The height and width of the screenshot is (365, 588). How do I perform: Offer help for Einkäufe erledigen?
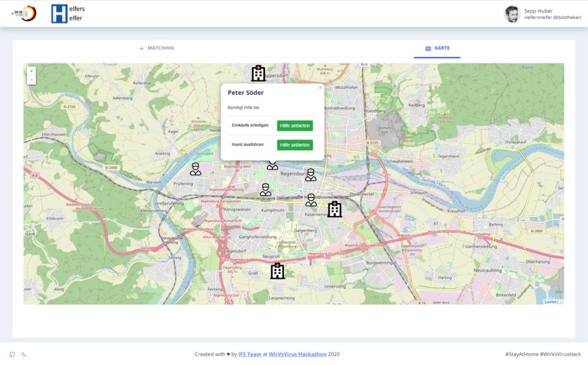295,126
